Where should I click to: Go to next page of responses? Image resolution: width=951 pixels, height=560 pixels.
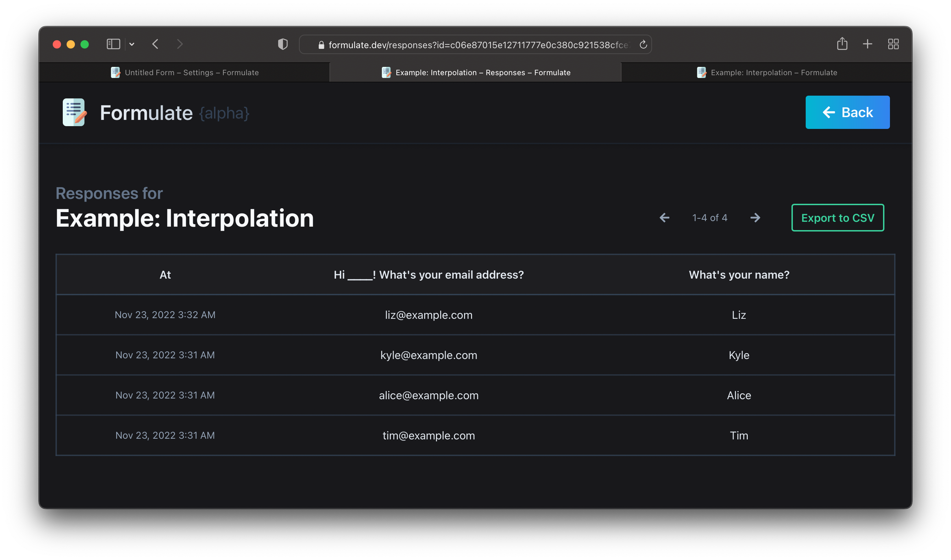point(755,218)
